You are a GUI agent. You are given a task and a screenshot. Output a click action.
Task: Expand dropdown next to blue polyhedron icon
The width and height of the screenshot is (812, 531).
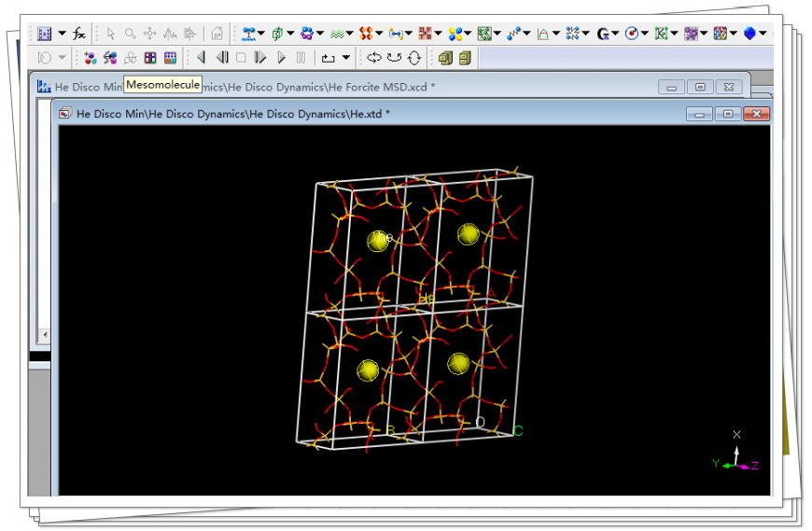[763, 33]
